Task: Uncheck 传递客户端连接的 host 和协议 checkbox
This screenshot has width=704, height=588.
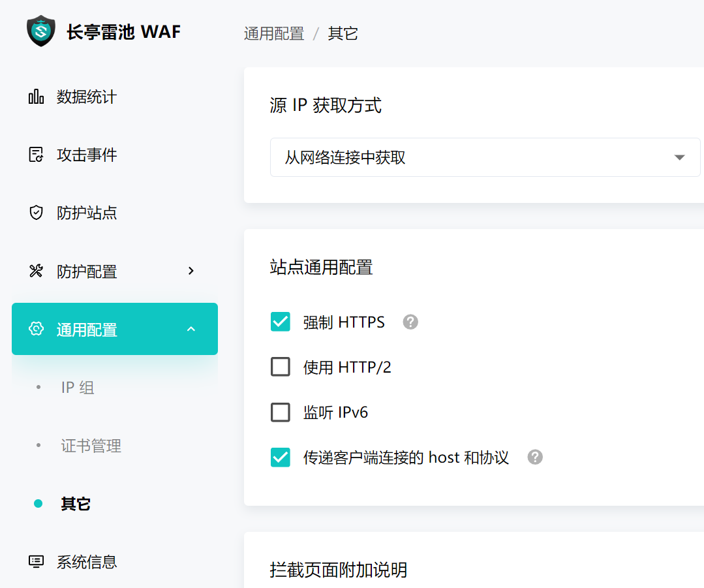Action: tap(281, 457)
